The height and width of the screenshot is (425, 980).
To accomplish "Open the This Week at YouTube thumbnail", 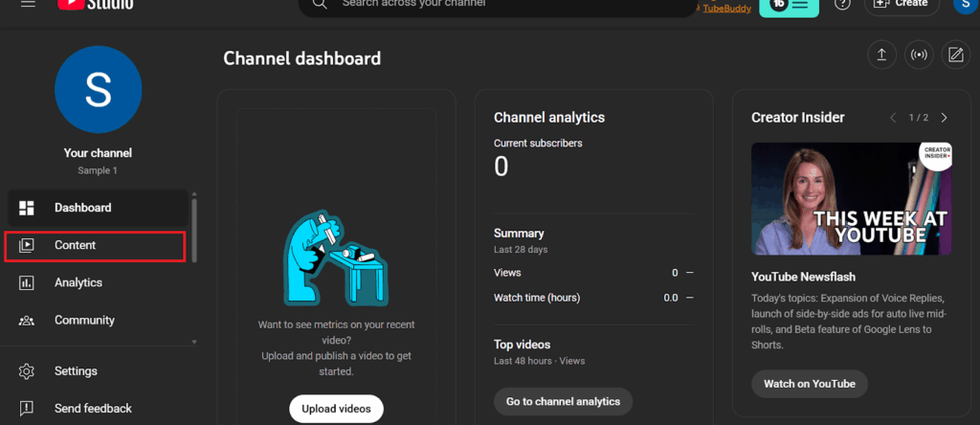I will point(851,199).
